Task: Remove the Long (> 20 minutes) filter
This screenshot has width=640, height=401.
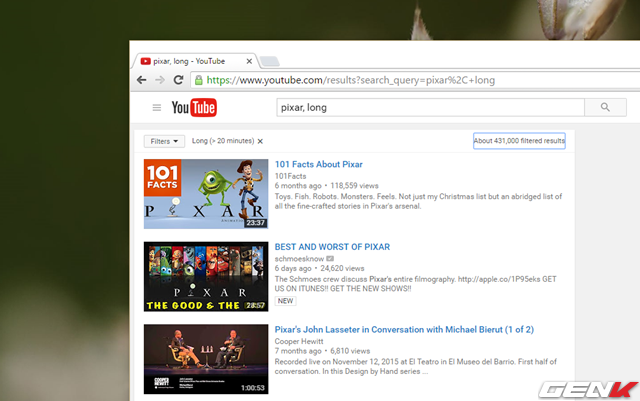Action: (261, 142)
